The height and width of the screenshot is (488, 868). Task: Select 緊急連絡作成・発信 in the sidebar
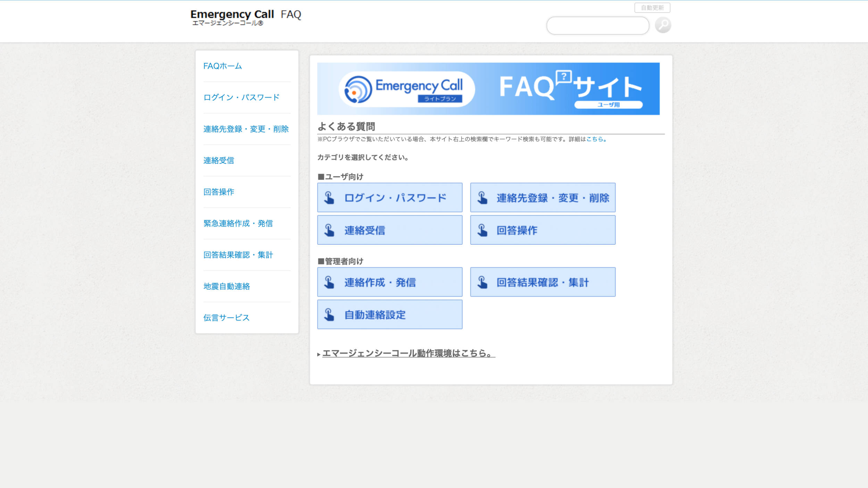pos(238,224)
